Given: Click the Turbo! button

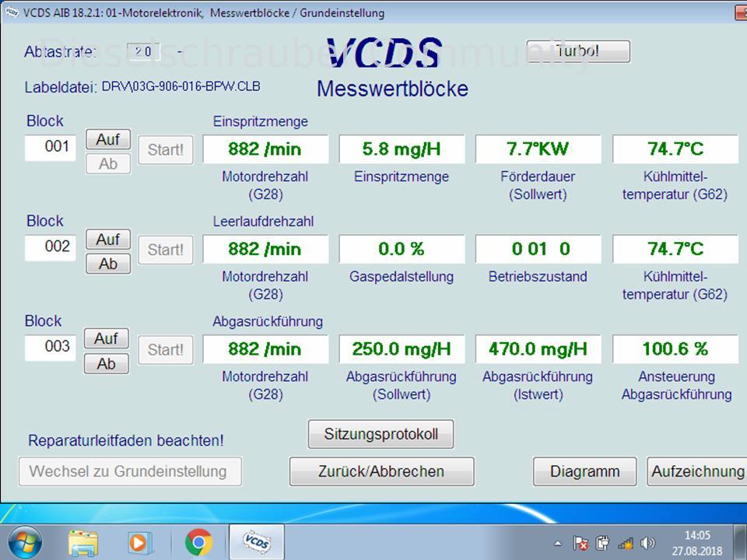Looking at the screenshot, I should pyautogui.click(x=578, y=51).
